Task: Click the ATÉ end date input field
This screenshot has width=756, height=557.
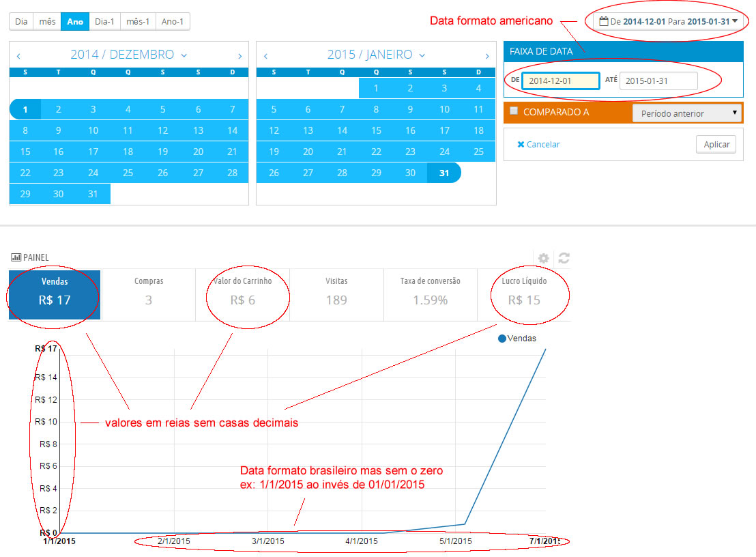Action: [x=658, y=81]
